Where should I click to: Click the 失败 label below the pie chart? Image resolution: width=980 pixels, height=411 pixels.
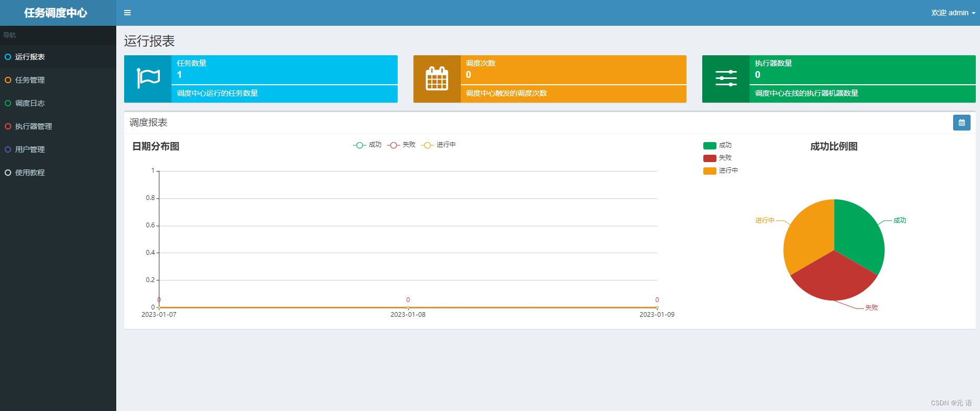click(x=872, y=308)
